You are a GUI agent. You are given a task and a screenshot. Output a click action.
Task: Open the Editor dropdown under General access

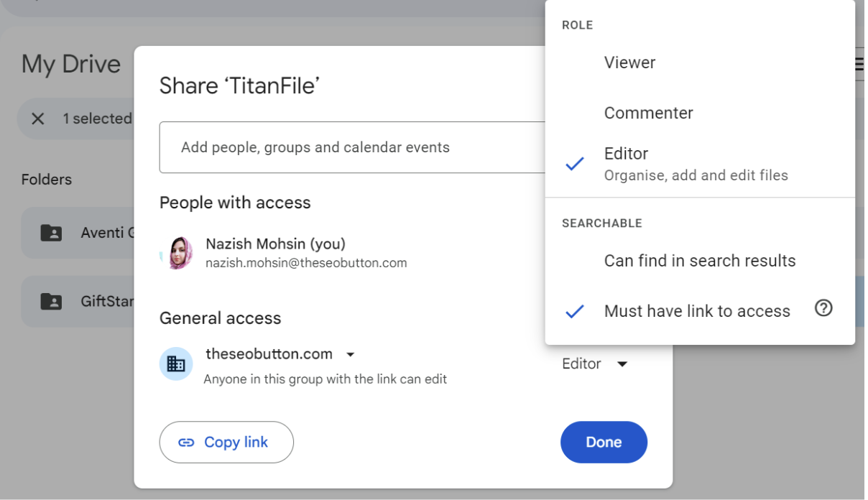pyautogui.click(x=595, y=364)
